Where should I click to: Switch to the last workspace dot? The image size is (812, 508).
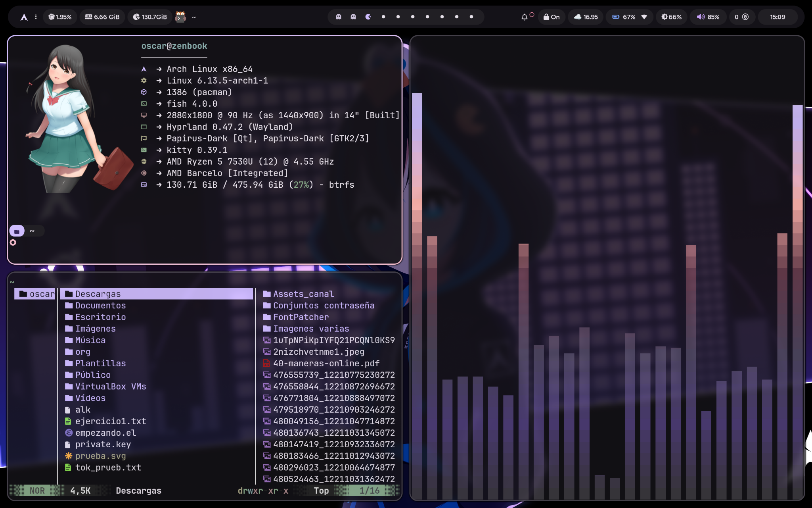pos(471,17)
